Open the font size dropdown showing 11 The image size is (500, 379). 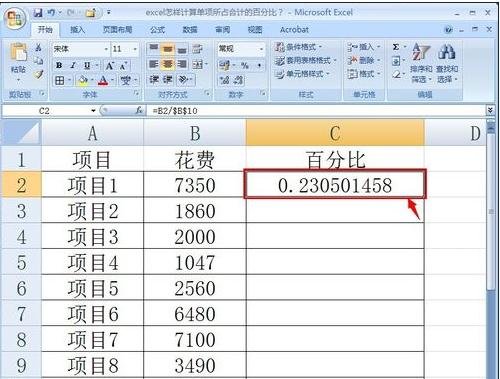[x=125, y=49]
